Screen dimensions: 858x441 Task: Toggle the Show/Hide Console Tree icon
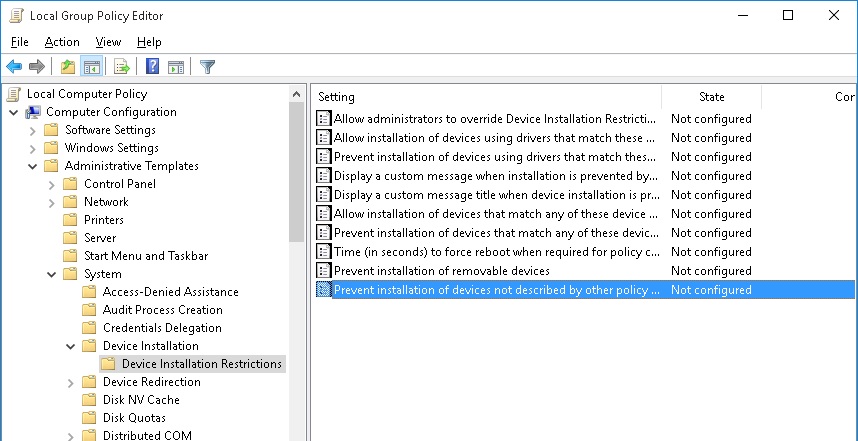(91, 67)
